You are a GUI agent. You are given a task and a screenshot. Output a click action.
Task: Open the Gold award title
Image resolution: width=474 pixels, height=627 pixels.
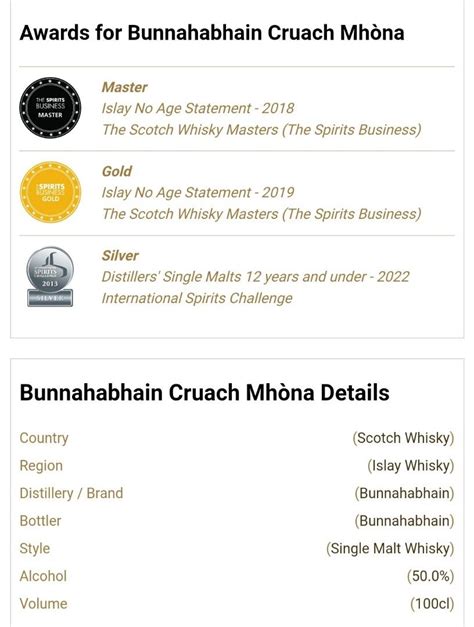(116, 171)
